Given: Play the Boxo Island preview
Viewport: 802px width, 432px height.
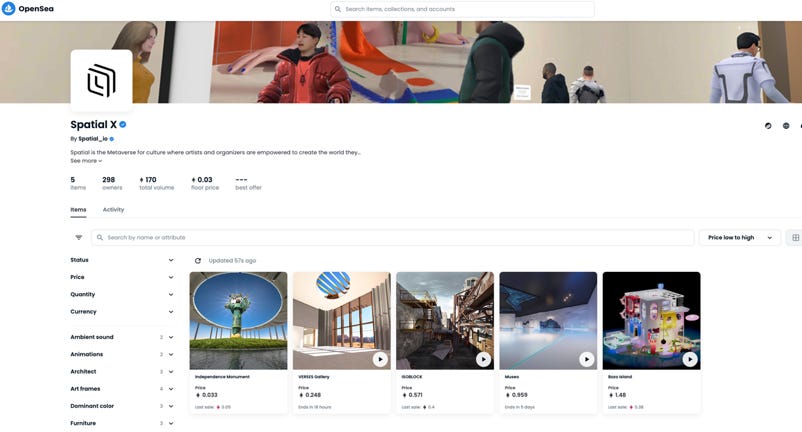Looking at the screenshot, I should 690,359.
